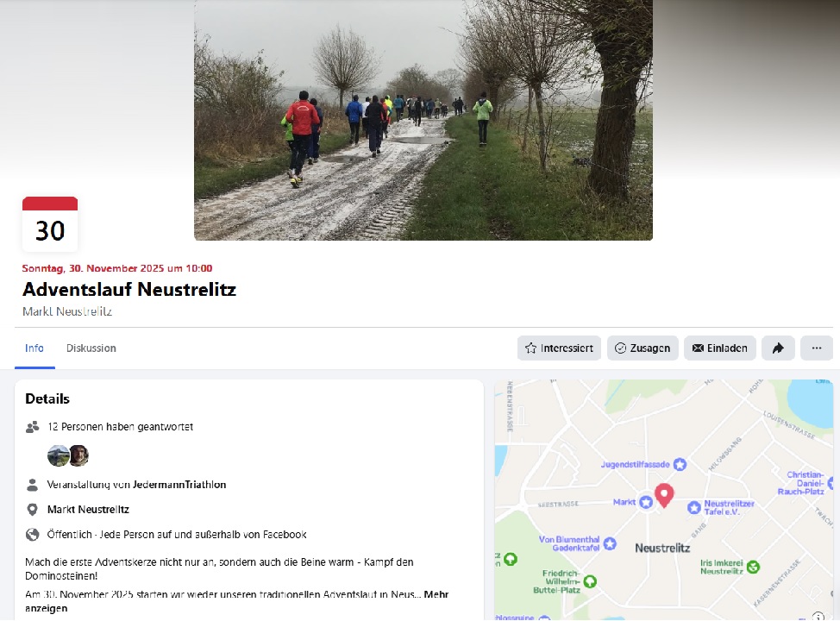Toggle Zusagen to confirm attendance

[643, 348]
